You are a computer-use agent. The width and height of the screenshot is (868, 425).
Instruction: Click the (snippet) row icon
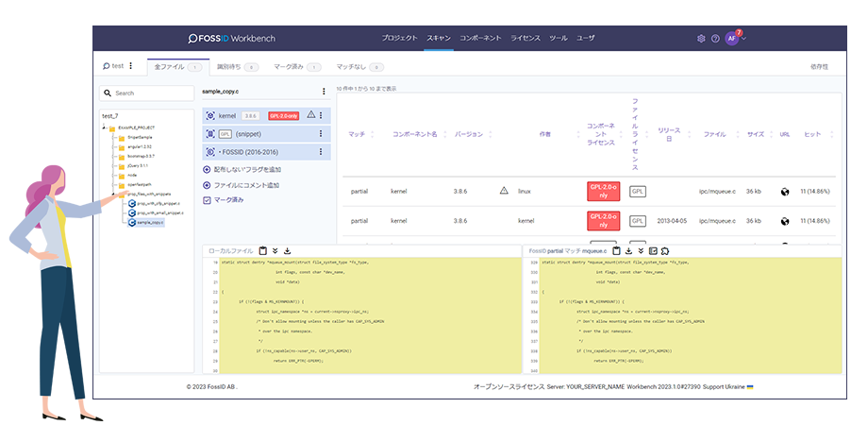point(210,134)
